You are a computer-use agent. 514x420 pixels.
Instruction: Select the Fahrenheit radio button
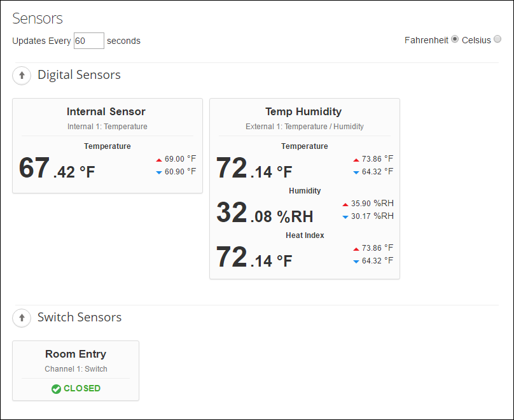click(455, 39)
